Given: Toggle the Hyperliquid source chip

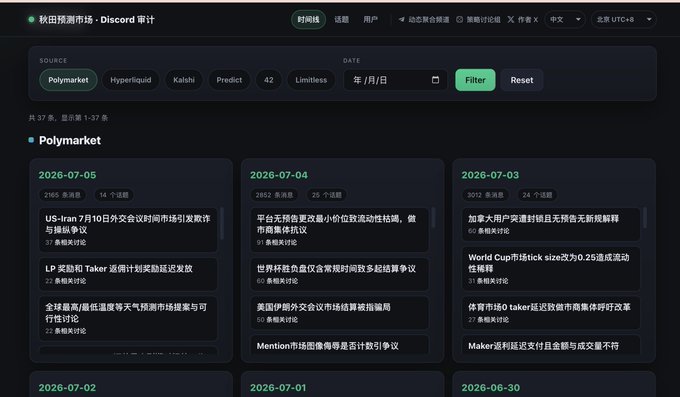Looking at the screenshot, I should point(131,80).
